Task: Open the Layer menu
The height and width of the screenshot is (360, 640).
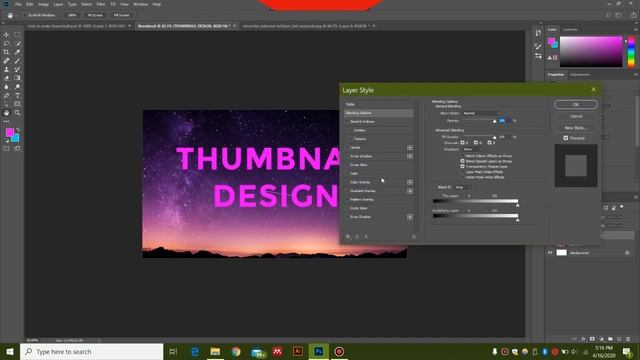Action: tap(58, 4)
